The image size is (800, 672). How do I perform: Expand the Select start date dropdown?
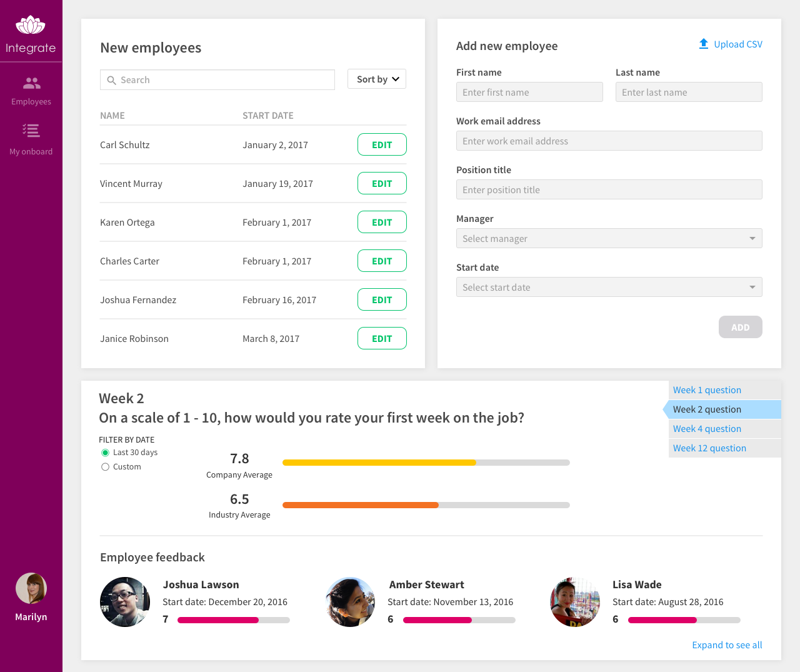(609, 287)
